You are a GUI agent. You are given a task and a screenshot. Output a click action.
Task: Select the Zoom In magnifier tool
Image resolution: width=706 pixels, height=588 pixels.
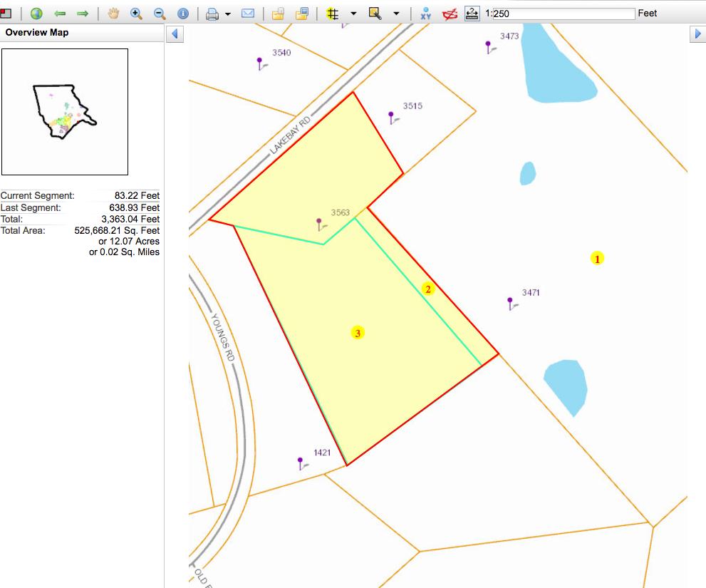pyautogui.click(x=136, y=14)
